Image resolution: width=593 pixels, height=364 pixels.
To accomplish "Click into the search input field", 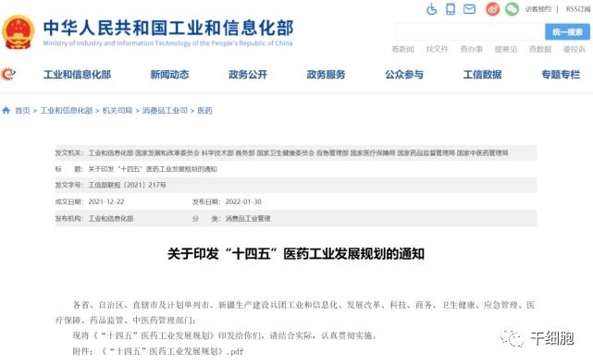I will (x=471, y=31).
